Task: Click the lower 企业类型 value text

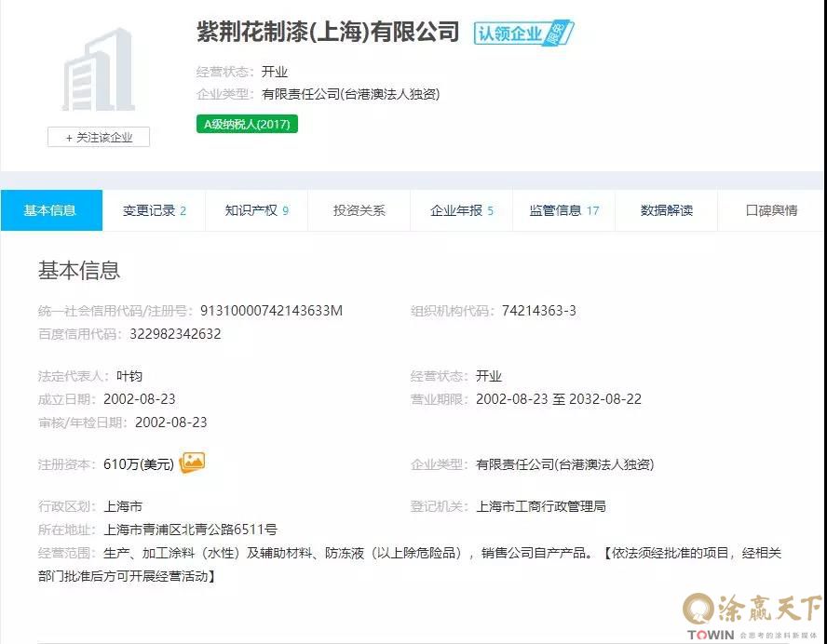Action: [x=564, y=464]
